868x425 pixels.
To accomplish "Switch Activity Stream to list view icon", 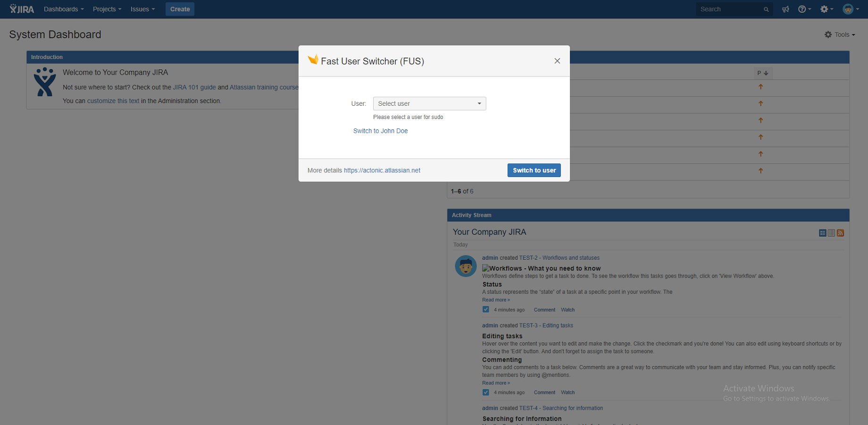I will click(x=831, y=233).
